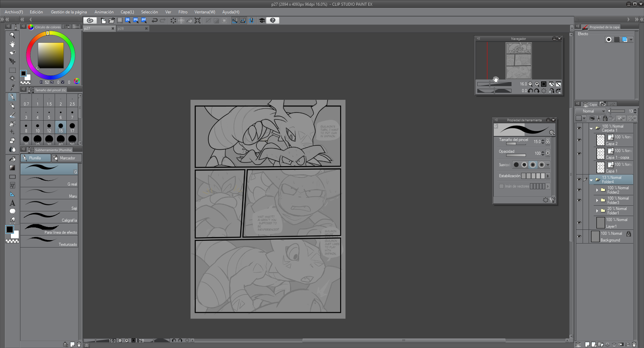The width and height of the screenshot is (644, 348).
Task: Choose the Caligrafía pen preset
Action: (x=49, y=217)
